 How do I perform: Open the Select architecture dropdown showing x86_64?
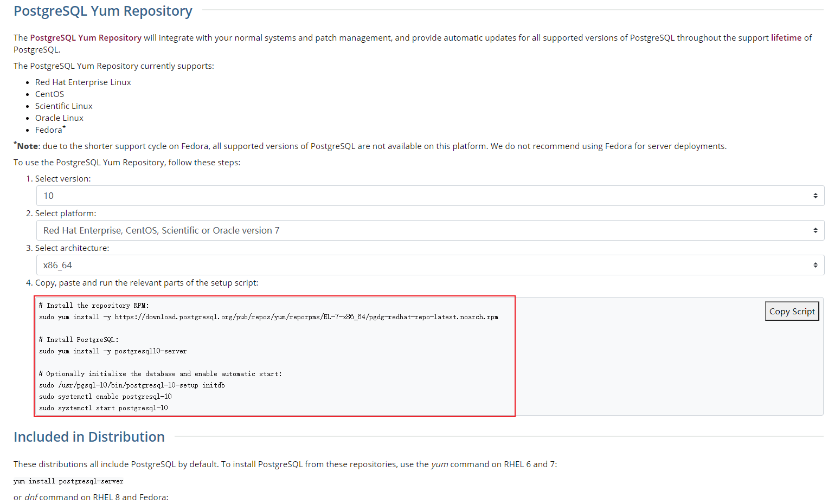point(430,265)
